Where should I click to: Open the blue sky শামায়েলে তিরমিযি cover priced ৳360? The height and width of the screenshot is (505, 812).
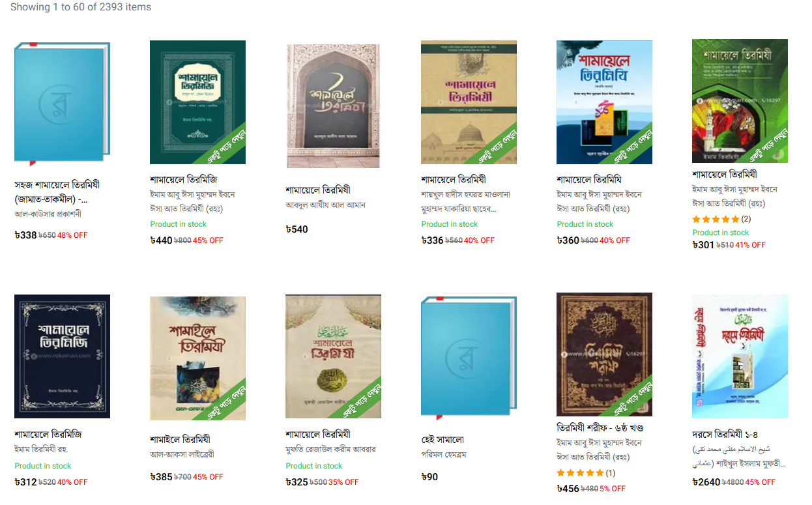[x=604, y=102]
